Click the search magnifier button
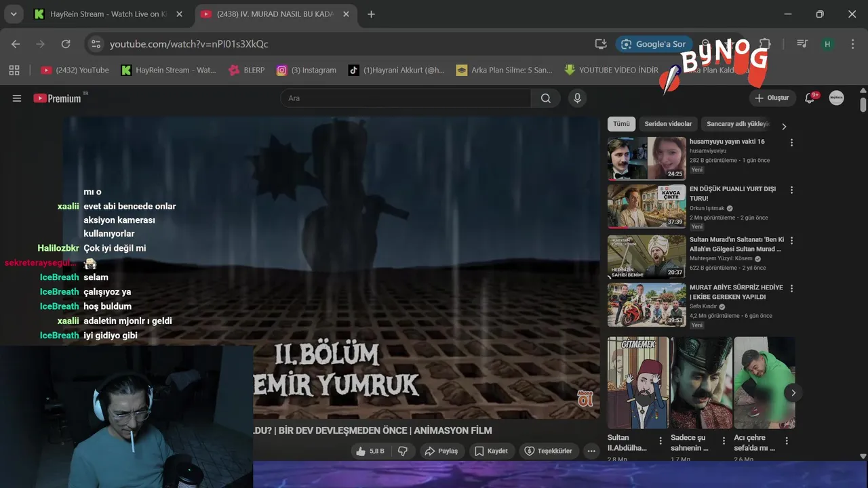The image size is (868, 488). click(x=546, y=98)
